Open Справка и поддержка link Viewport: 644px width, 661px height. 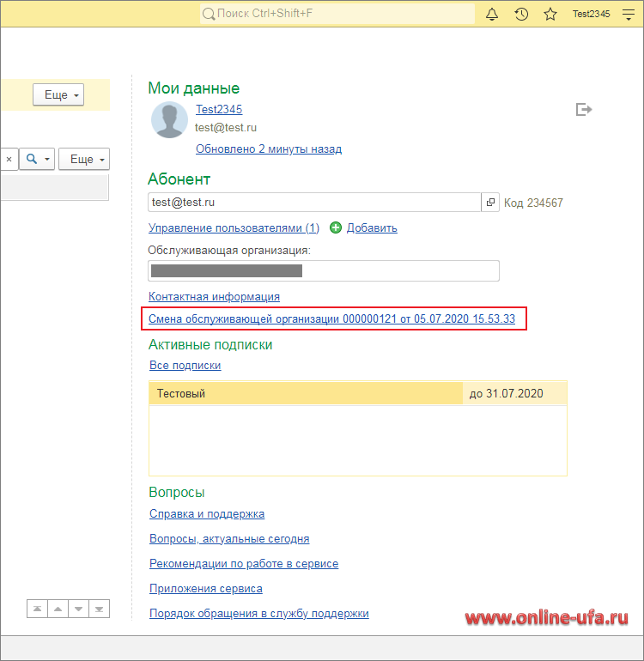tap(207, 514)
